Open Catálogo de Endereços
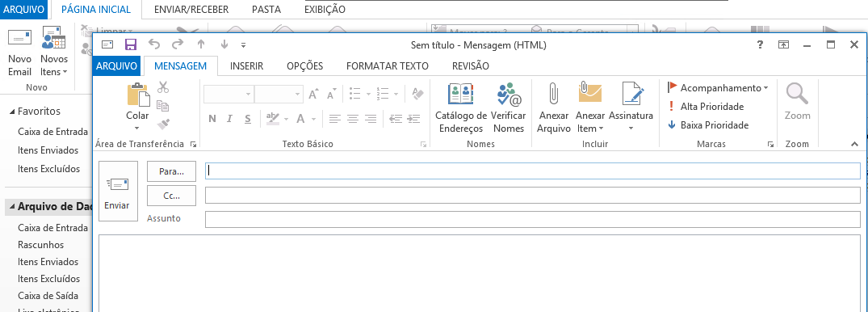 pos(461,108)
